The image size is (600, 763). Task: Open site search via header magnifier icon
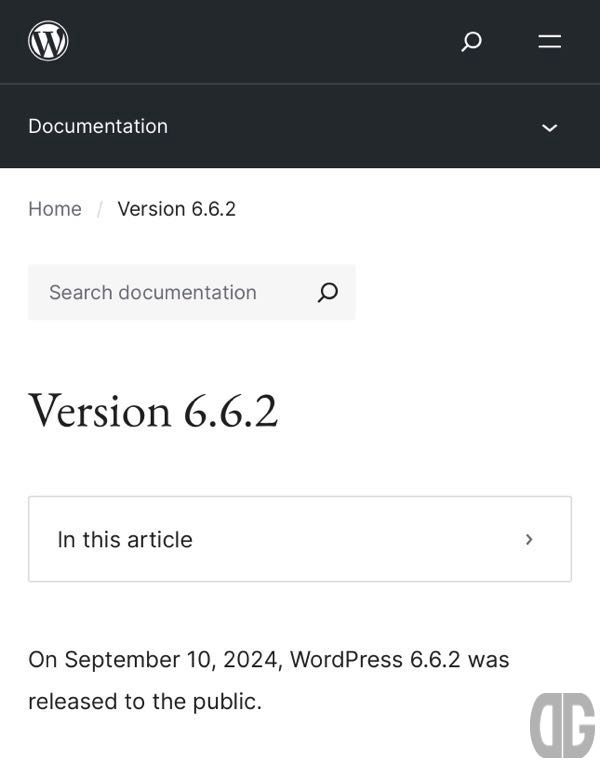471,41
